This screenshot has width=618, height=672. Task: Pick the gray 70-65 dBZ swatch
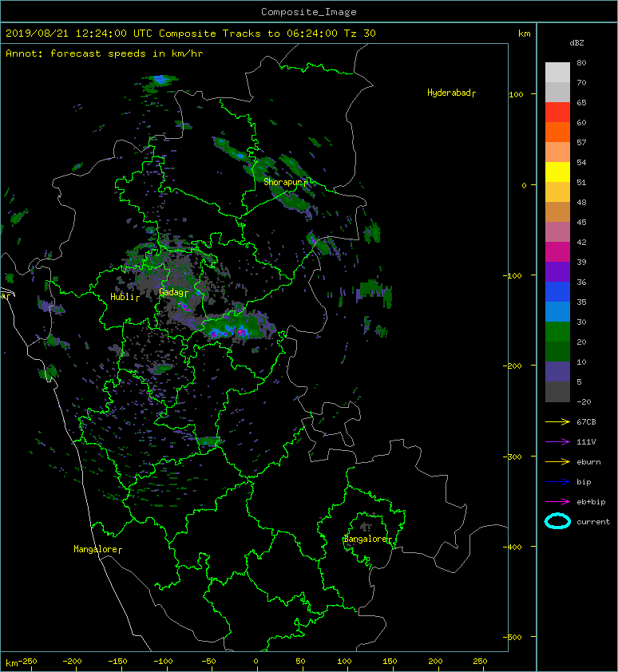point(557,92)
